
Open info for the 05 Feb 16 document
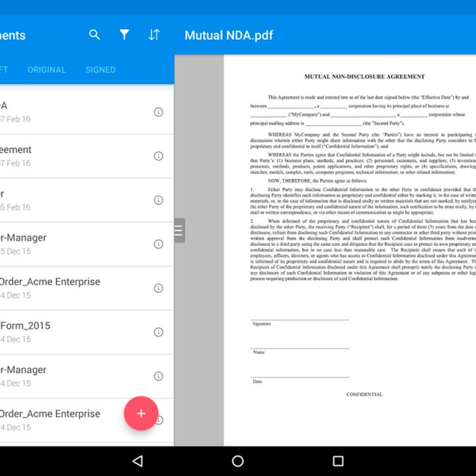click(158, 200)
